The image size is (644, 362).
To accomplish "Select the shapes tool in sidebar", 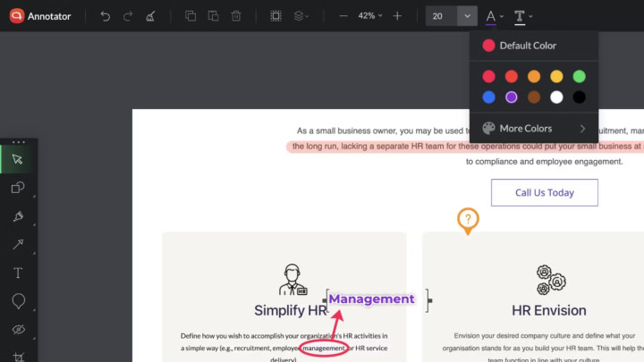I will (x=18, y=188).
